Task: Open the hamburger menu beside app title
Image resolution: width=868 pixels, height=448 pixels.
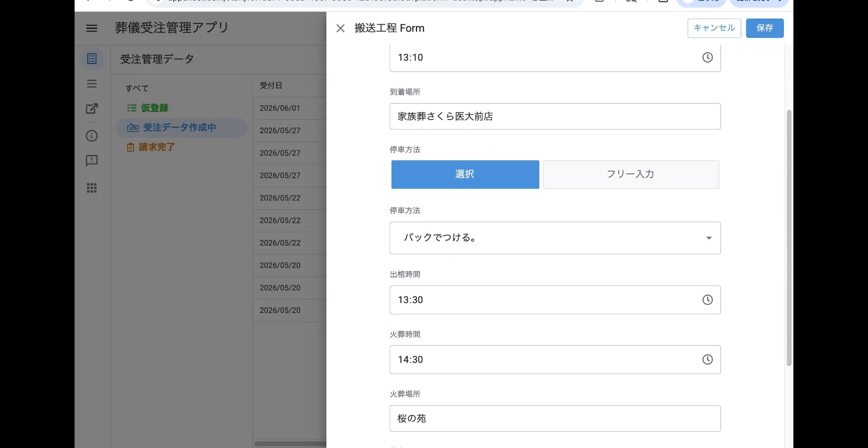Action: coord(92,28)
